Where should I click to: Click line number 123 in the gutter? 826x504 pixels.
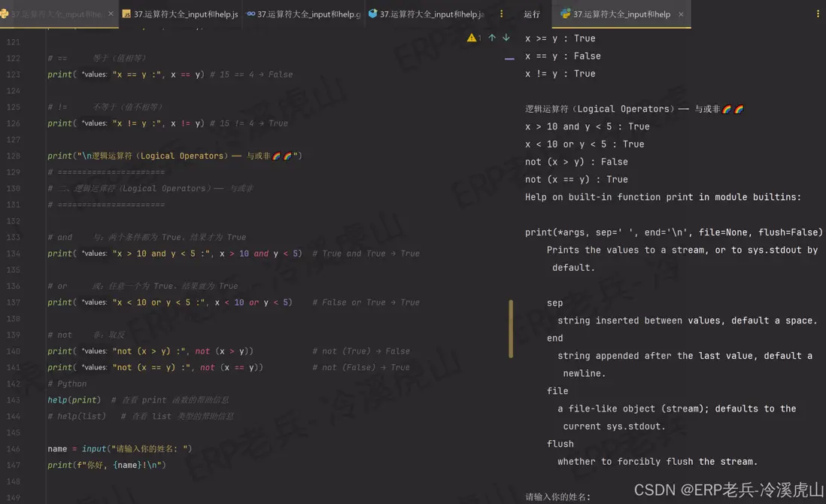click(14, 74)
